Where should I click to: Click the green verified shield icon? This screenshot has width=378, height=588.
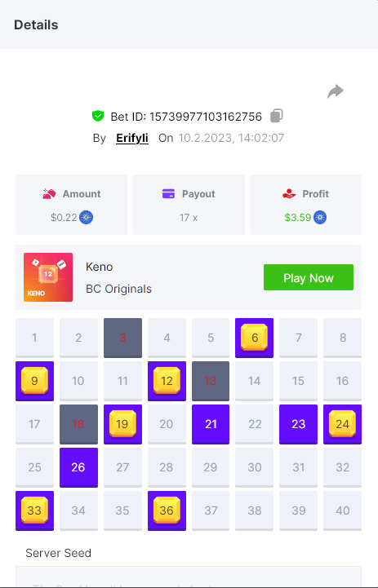click(x=98, y=117)
